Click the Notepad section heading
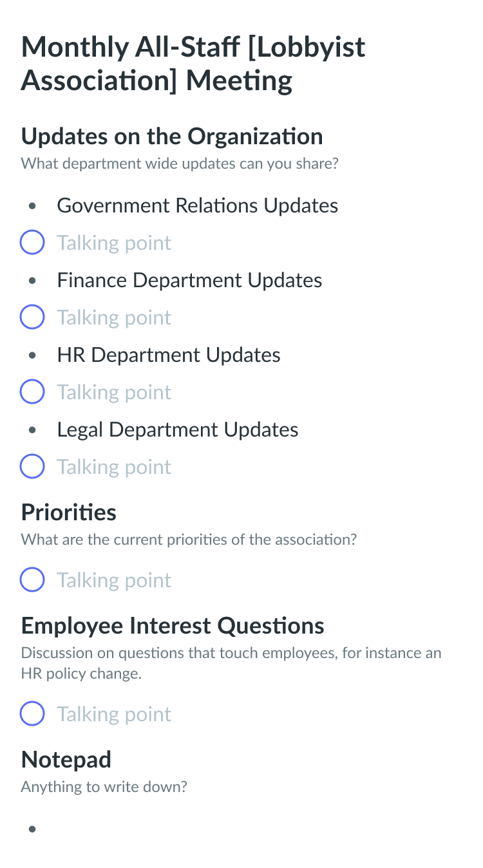 pos(66,760)
